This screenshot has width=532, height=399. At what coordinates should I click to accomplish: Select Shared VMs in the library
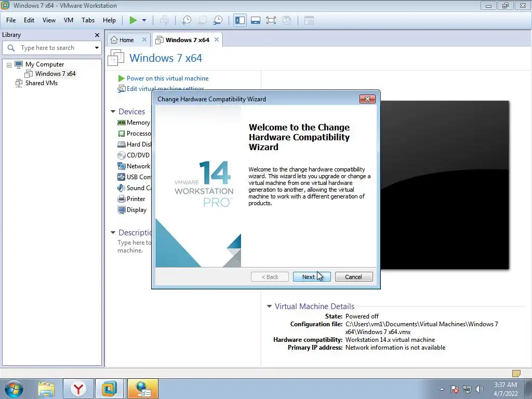tap(42, 83)
